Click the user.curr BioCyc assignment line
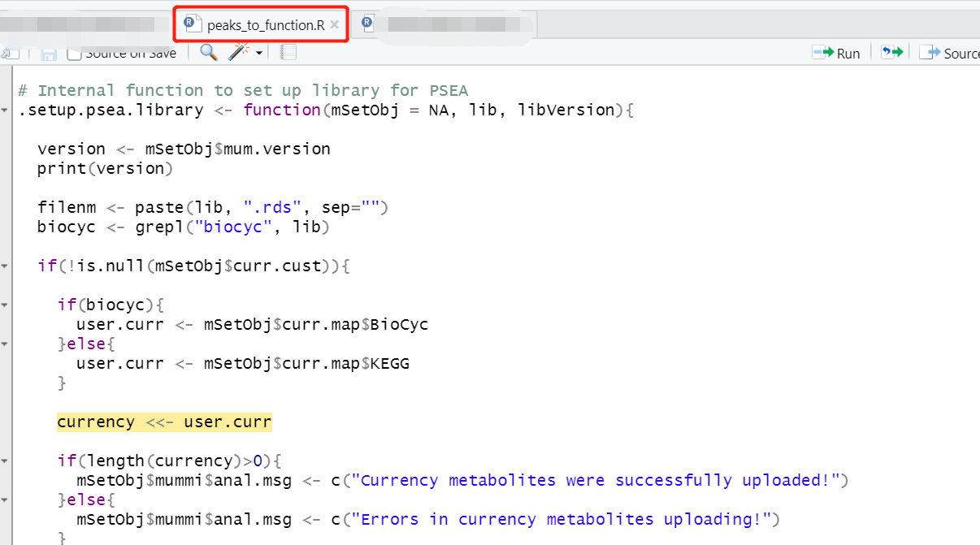 point(252,324)
